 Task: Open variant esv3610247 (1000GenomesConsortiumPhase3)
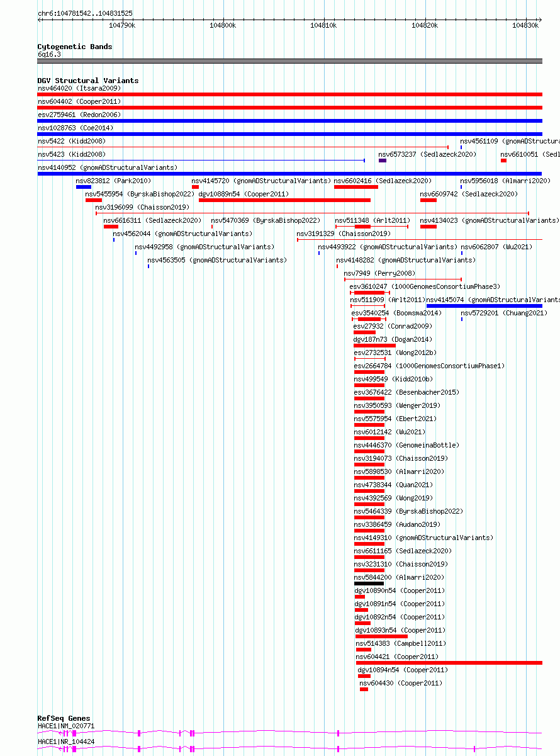425,286
